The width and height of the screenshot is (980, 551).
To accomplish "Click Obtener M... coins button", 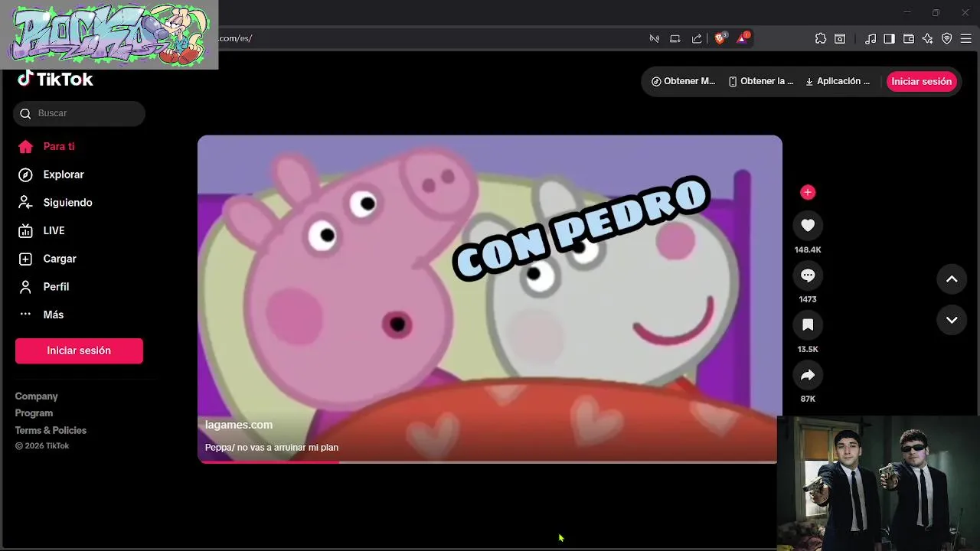I will [x=683, y=81].
